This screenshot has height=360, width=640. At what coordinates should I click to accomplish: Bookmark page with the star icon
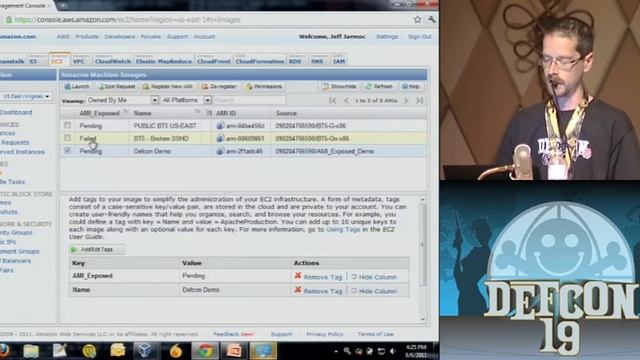[417, 19]
